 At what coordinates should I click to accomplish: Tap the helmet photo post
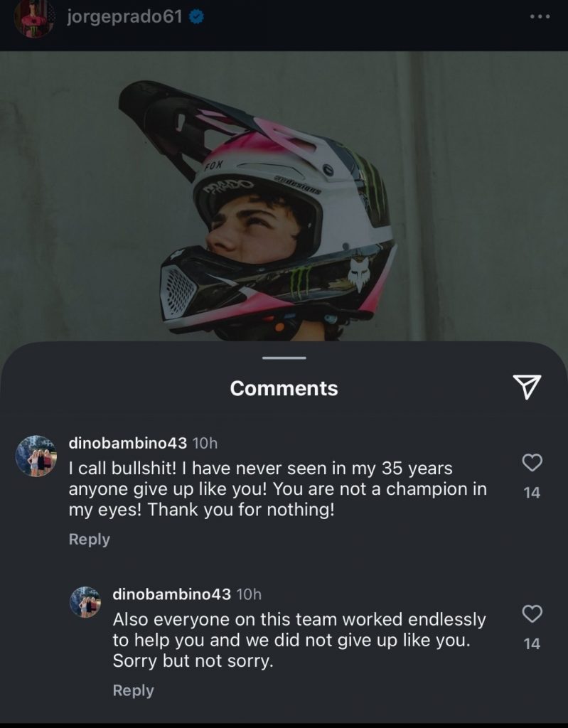284,199
